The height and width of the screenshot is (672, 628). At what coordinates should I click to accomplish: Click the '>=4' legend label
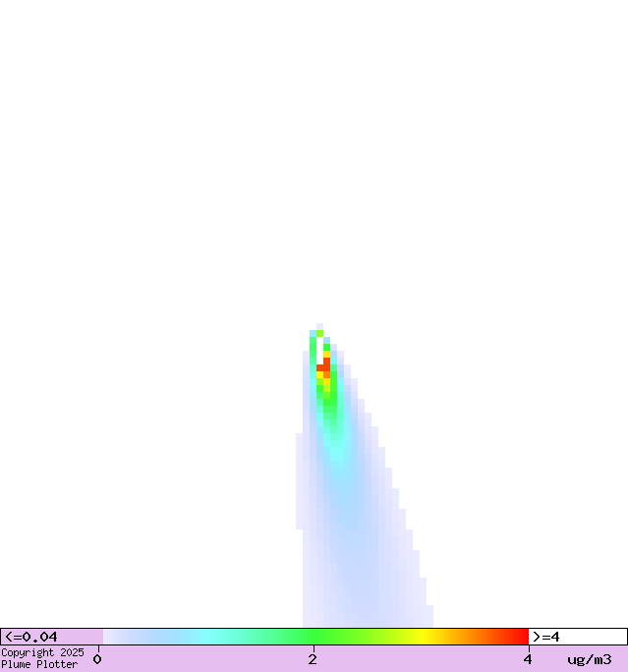546,637
